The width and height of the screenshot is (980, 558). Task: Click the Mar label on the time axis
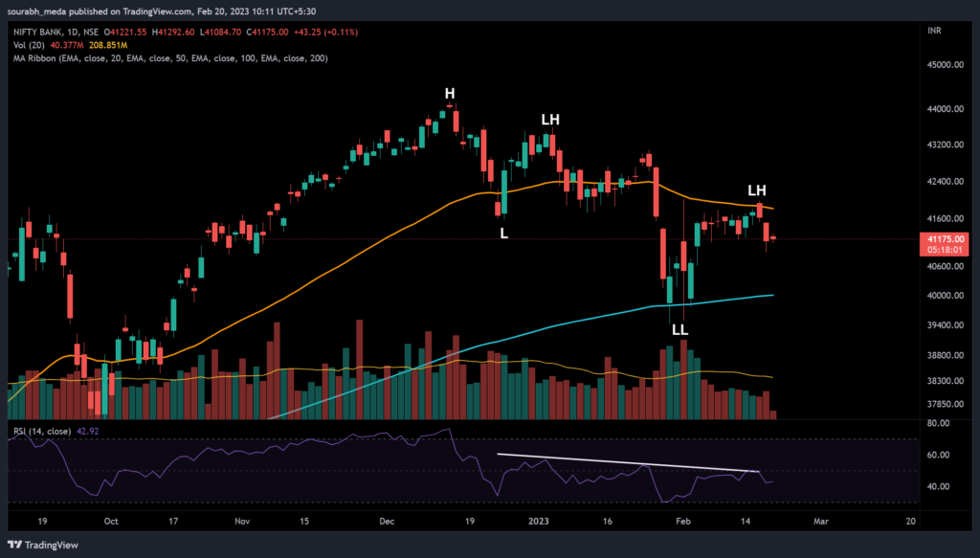click(820, 521)
